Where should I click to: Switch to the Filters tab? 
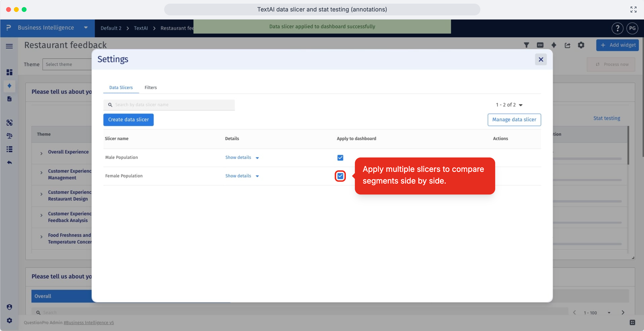pyautogui.click(x=151, y=88)
